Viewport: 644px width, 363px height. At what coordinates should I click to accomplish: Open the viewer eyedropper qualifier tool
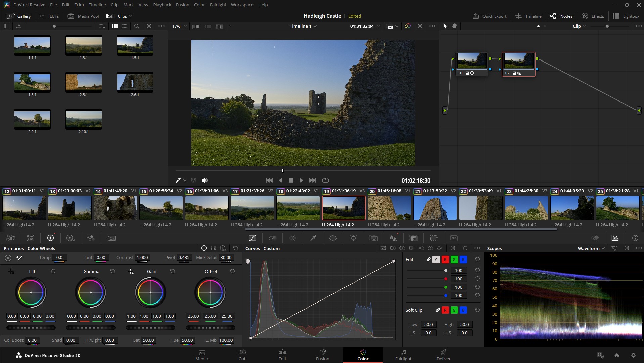[x=178, y=180]
